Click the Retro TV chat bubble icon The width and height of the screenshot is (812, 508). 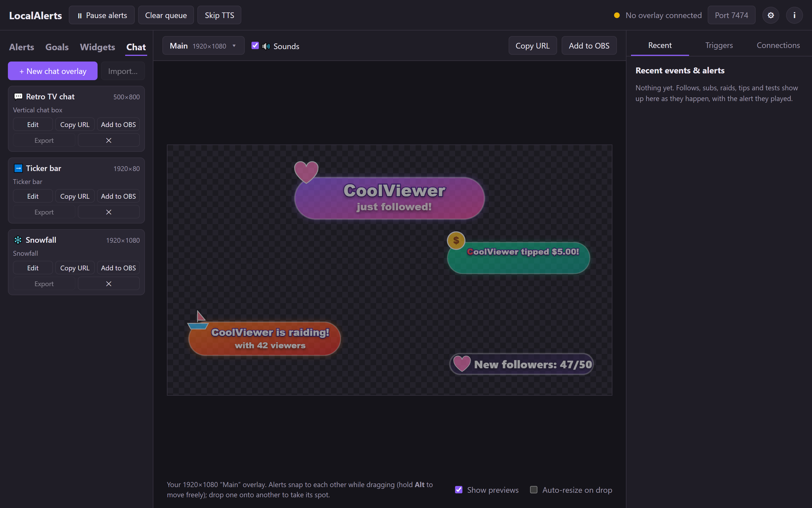[x=18, y=97]
